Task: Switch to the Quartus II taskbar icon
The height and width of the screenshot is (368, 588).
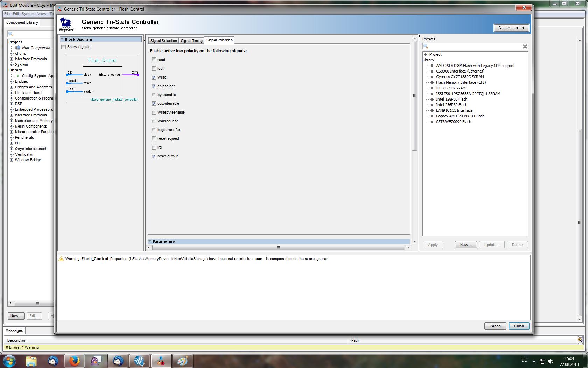Action: click(x=139, y=361)
